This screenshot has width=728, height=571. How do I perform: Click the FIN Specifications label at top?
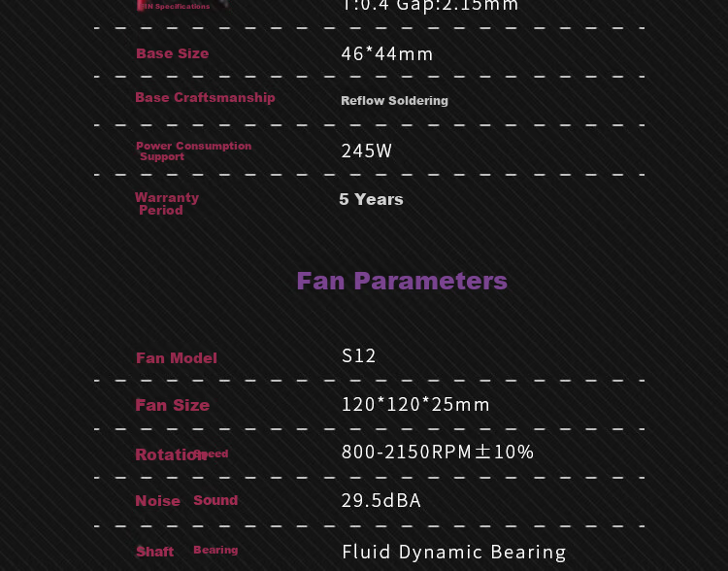(176, 6)
